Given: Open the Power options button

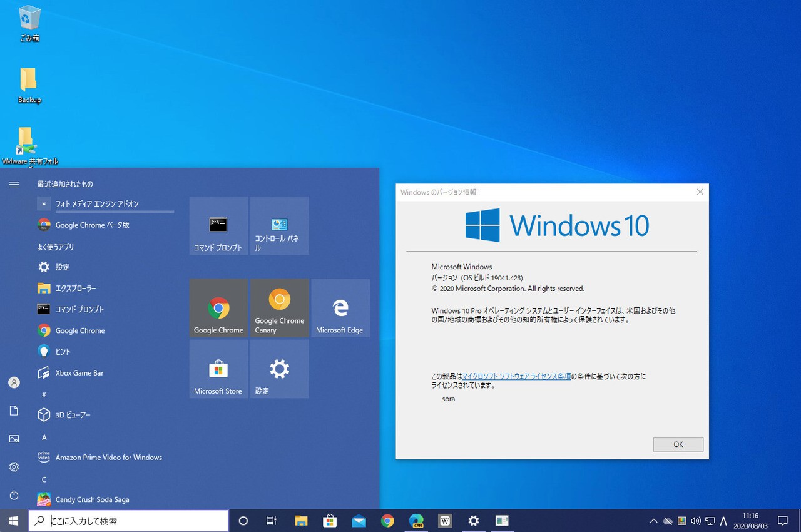Looking at the screenshot, I should click(14, 495).
